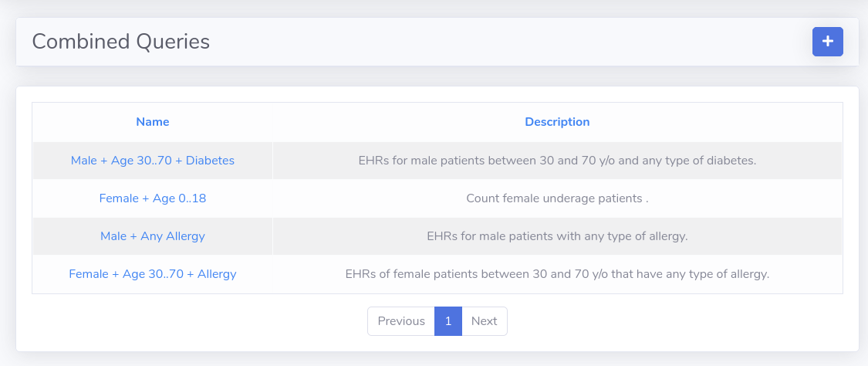Image resolution: width=868 pixels, height=366 pixels.
Task: Select the last table row in the list
Action: tap(802, 274)
